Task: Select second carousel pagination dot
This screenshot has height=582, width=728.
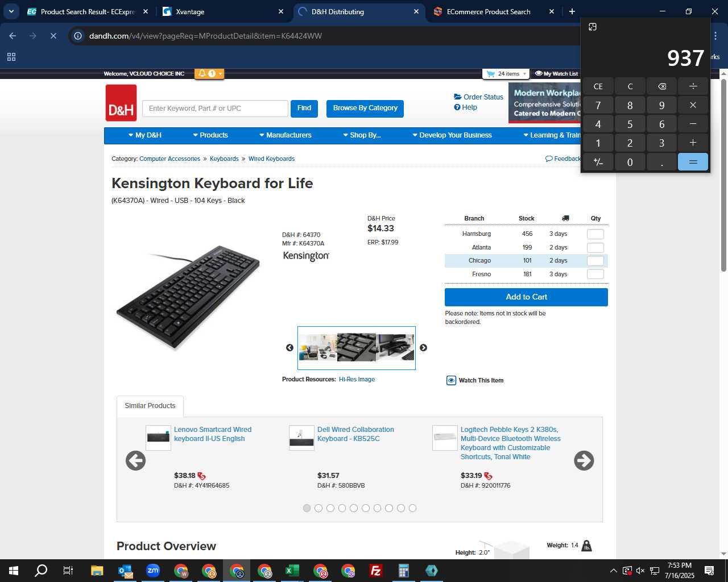Action: click(x=318, y=508)
